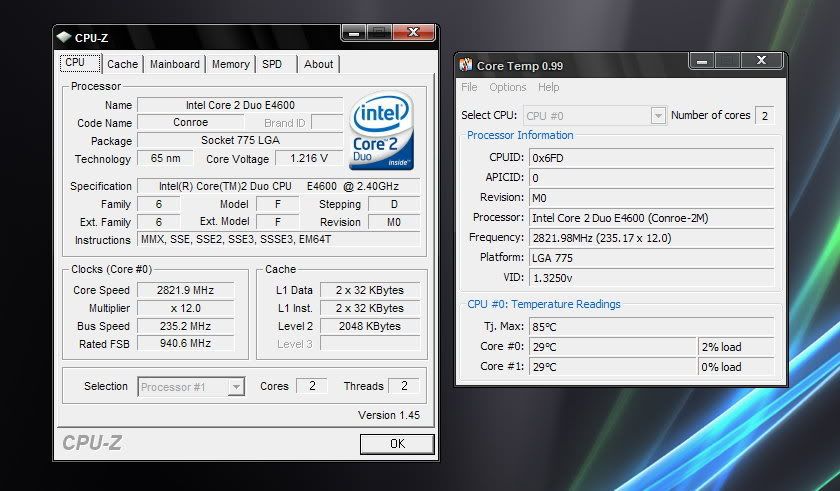This screenshot has height=491, width=840.
Task: Switch to the Cache tab in CPU-Z
Action: click(122, 64)
